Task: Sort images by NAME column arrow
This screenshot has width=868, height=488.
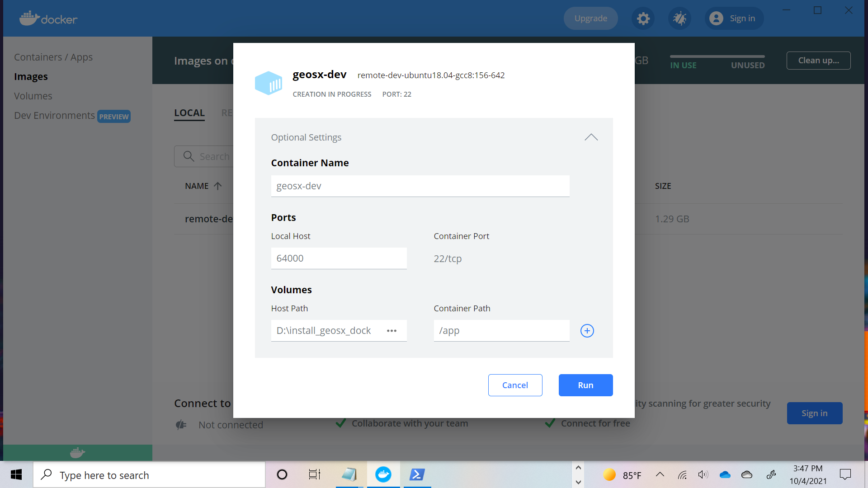Action: point(217,186)
